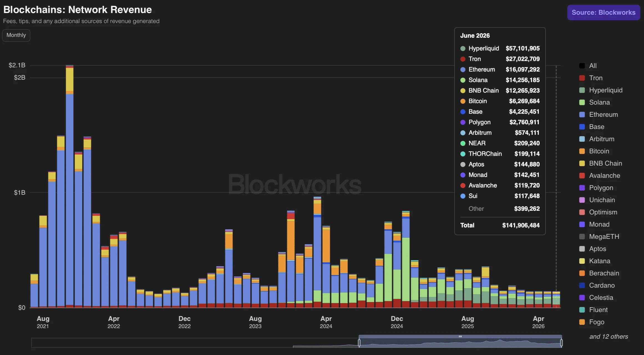Click the NEAR row's $209,240 value in tooltip
Screen dimensions: 644x355
[527, 143]
